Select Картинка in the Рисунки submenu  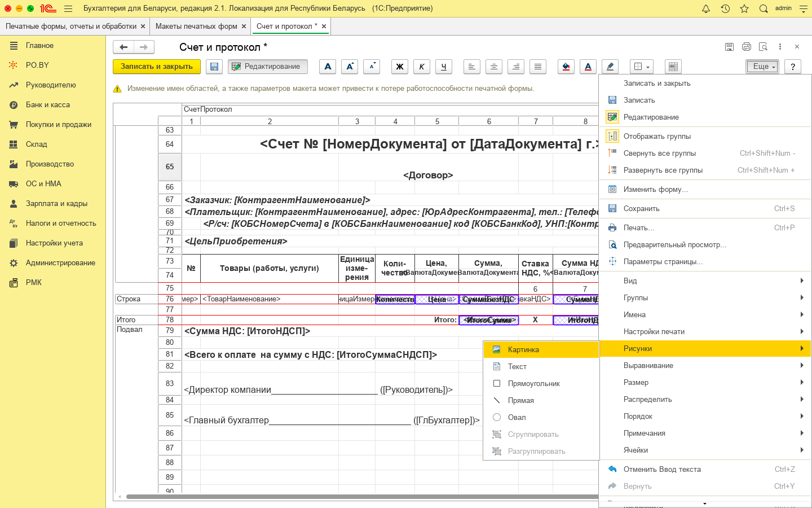click(541, 349)
